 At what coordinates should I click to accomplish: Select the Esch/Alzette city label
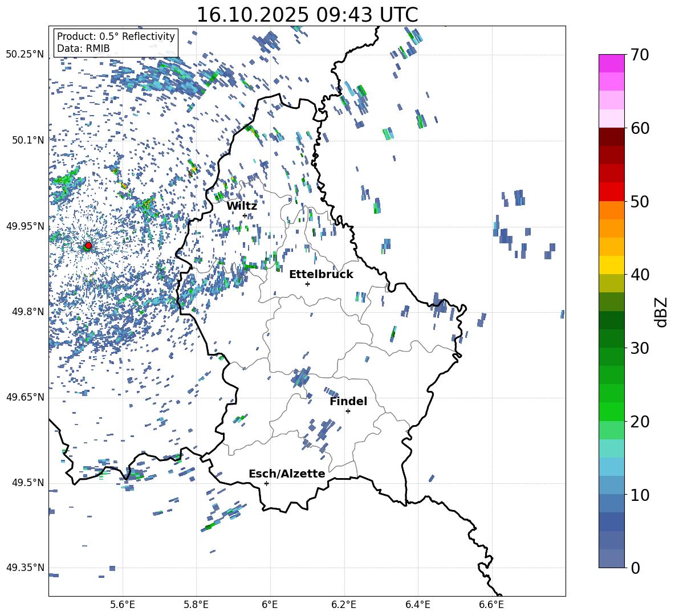click(287, 474)
